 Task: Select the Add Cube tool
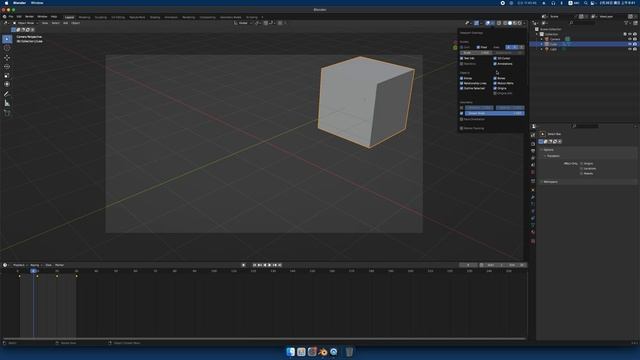click(x=7, y=113)
